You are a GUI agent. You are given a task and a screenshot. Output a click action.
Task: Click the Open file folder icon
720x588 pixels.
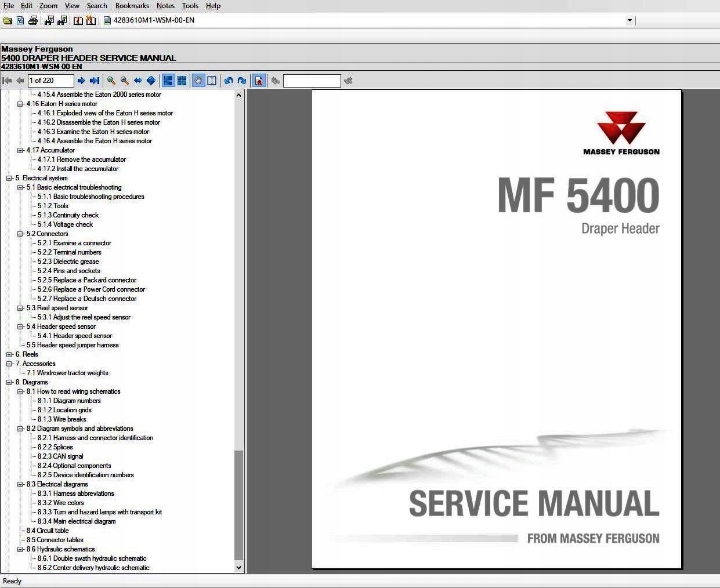point(8,20)
